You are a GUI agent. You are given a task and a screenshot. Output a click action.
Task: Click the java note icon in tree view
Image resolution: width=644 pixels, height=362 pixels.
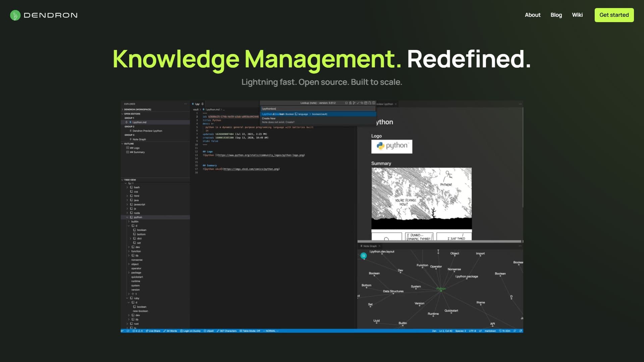tap(131, 200)
